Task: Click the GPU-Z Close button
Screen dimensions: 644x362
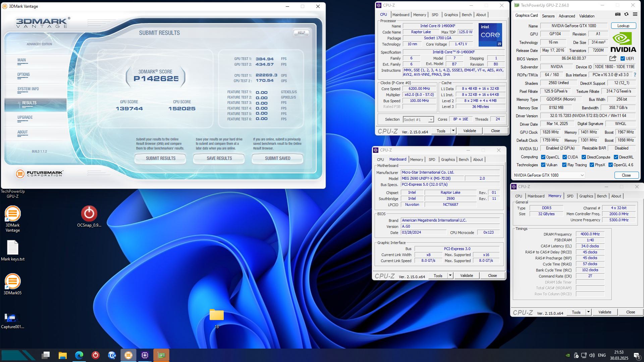Action: [626, 175]
